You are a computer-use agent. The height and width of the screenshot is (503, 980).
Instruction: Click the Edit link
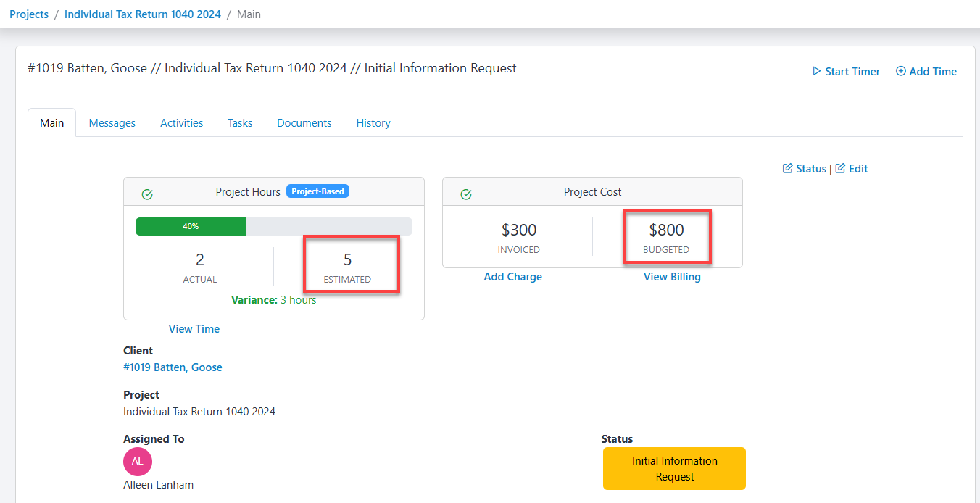coord(852,168)
